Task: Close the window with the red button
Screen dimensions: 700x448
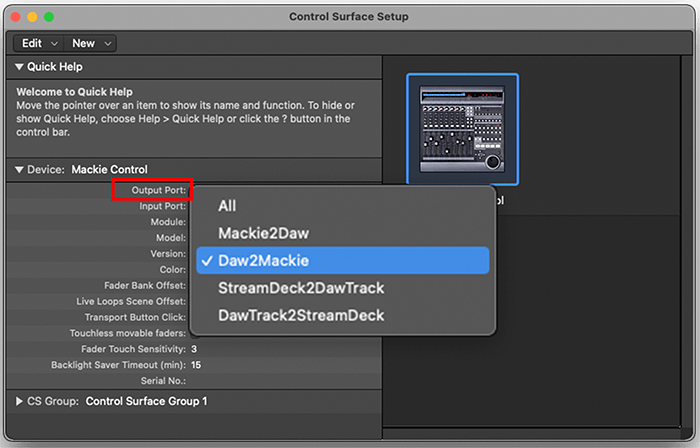Action: 16,17
